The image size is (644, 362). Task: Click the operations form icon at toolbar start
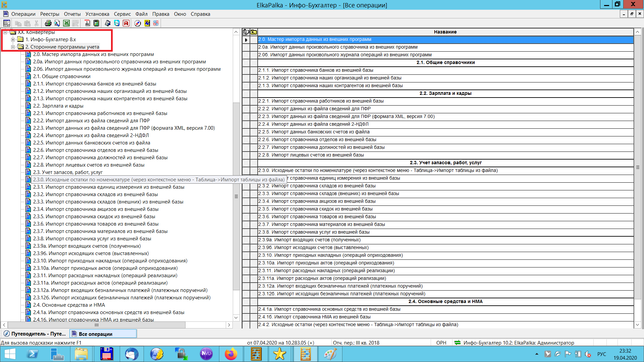coord(7,23)
